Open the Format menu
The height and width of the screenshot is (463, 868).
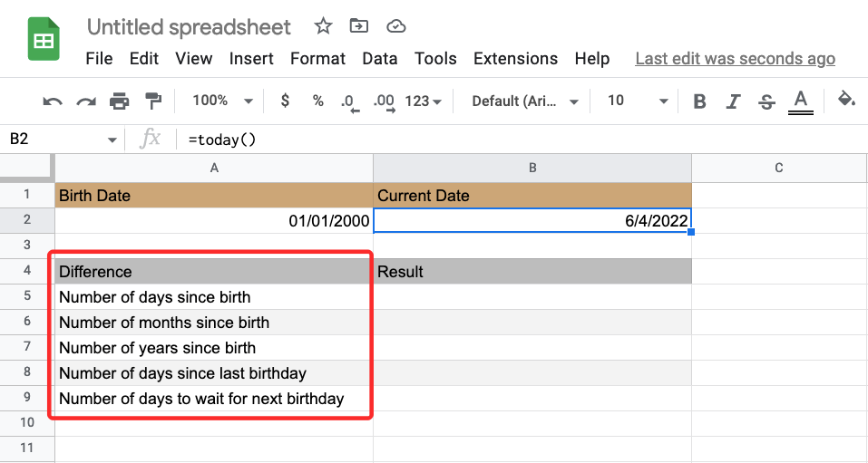pos(317,59)
